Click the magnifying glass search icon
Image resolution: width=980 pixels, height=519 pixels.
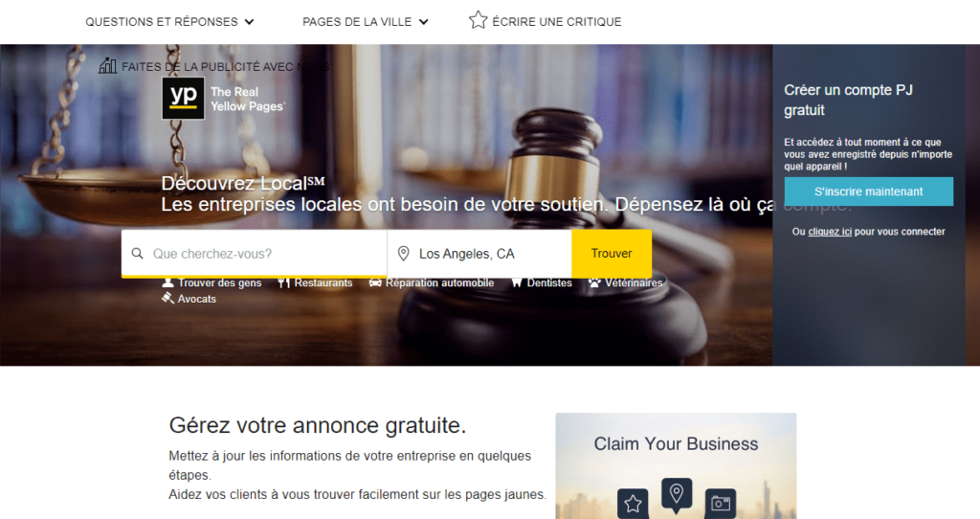137,253
